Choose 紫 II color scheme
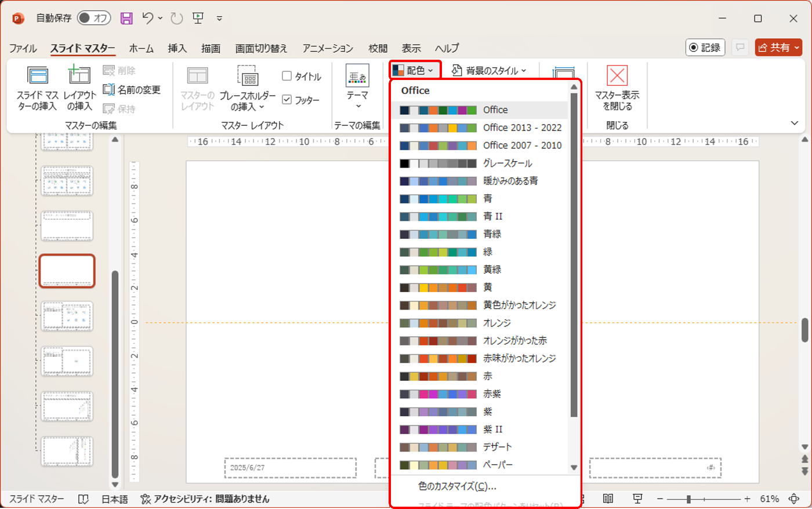Image resolution: width=812 pixels, height=509 pixels. tap(480, 430)
